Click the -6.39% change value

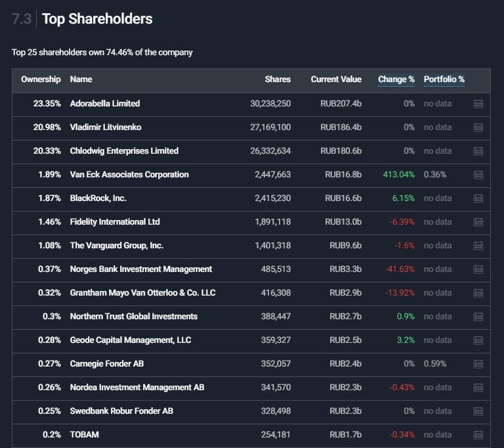pos(402,222)
